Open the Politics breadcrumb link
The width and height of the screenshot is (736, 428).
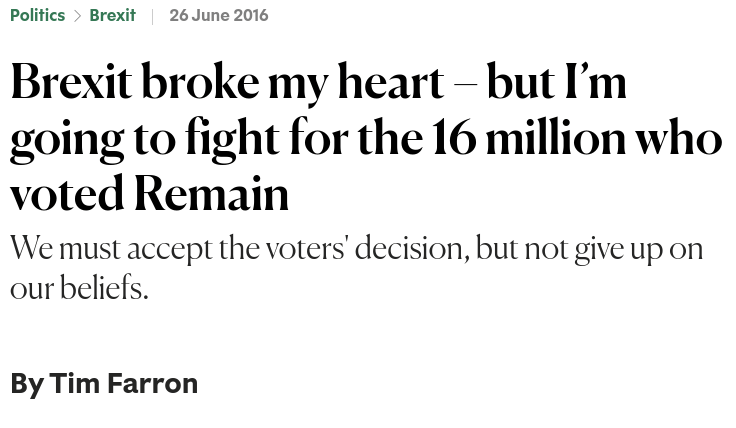37,16
